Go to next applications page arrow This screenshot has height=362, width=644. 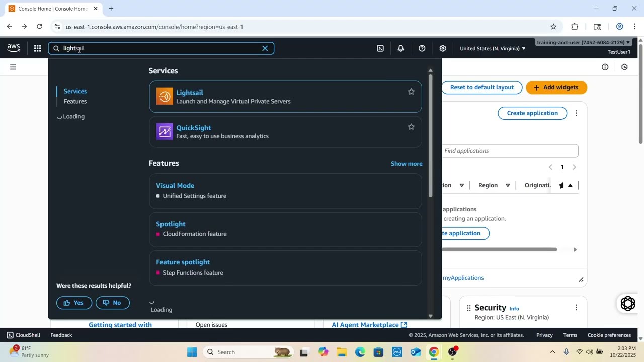click(x=574, y=167)
